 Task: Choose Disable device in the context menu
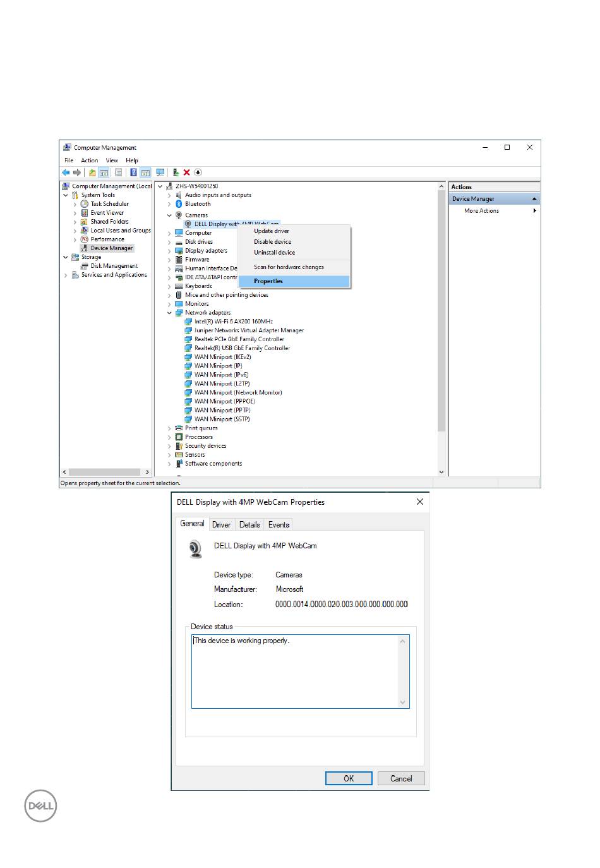(294, 242)
